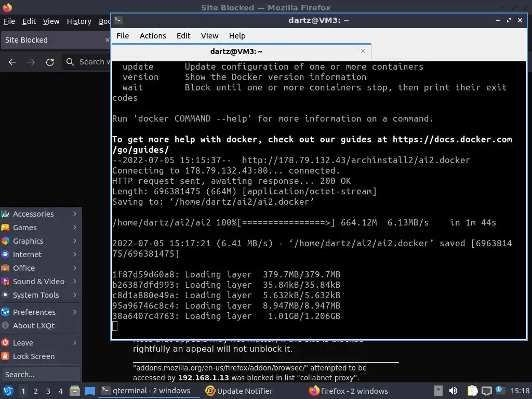Close the dartz@VM3 terminal tab
The height and width of the screenshot is (399, 532).
pyautogui.click(x=363, y=51)
